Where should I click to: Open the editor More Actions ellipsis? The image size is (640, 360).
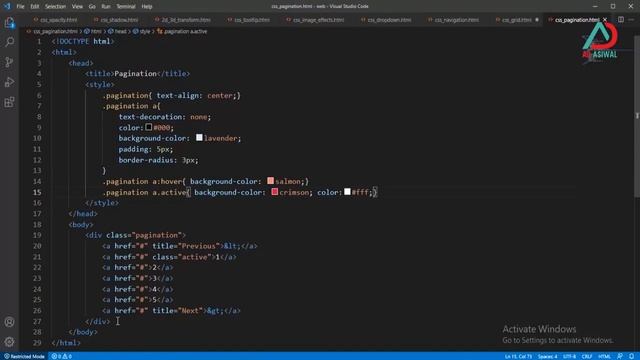[x=631, y=20]
